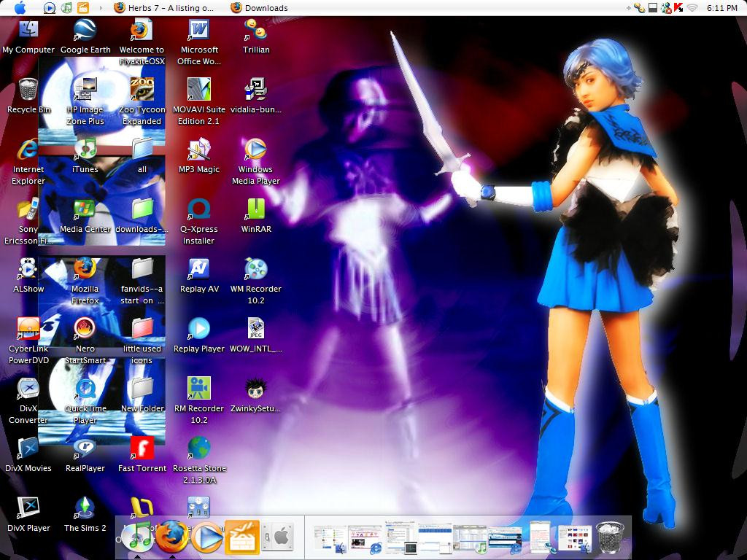Click the orange clapperboard dock icon

coord(242,537)
